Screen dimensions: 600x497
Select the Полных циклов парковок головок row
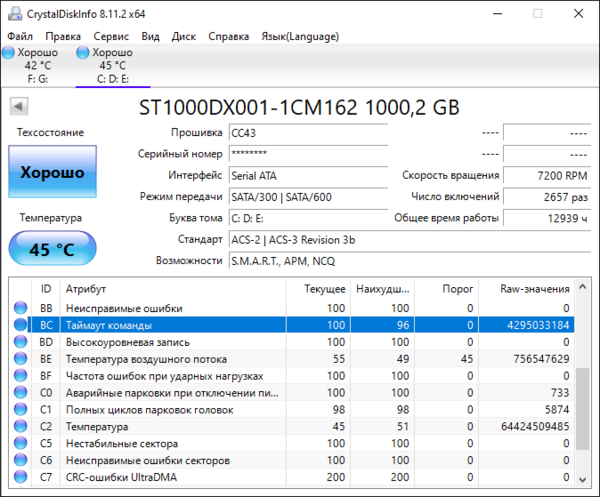click(292, 409)
